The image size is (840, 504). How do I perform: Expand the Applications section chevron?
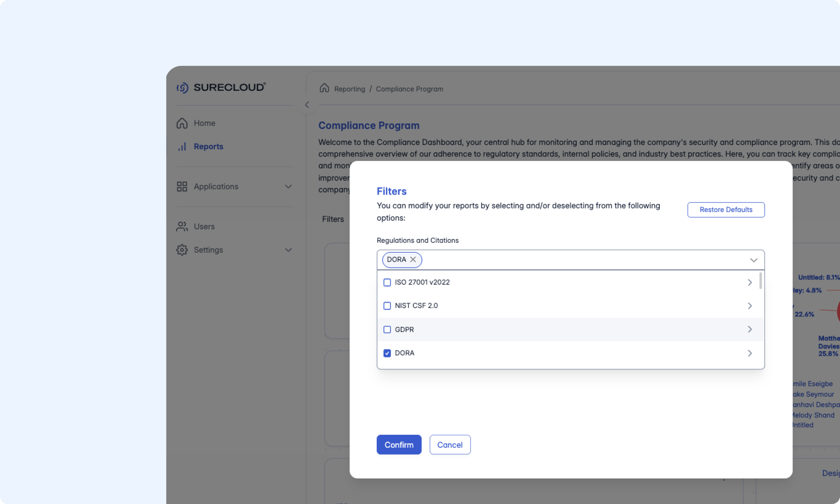(288, 186)
